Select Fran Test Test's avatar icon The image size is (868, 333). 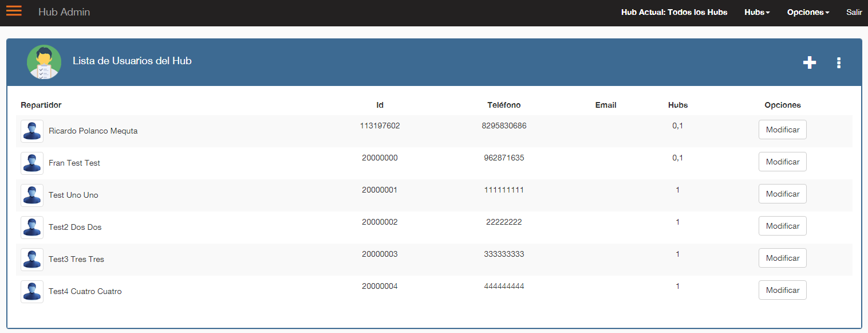32,163
